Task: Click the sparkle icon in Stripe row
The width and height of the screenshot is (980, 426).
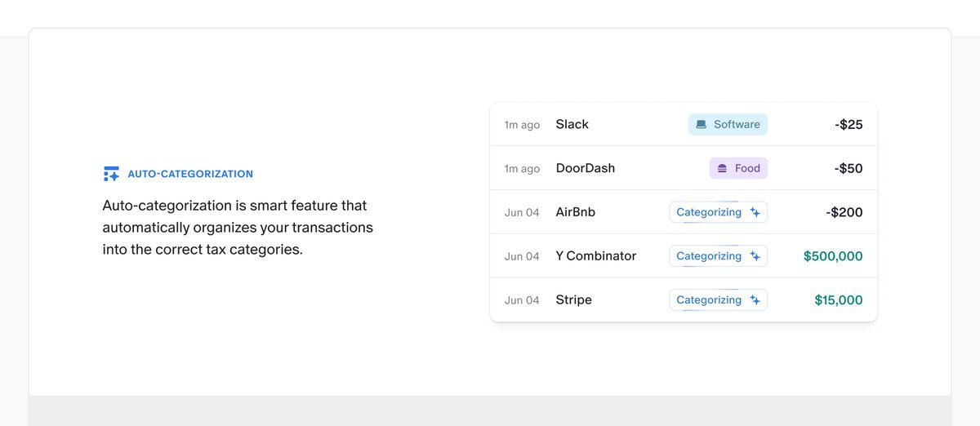Action: (x=755, y=300)
